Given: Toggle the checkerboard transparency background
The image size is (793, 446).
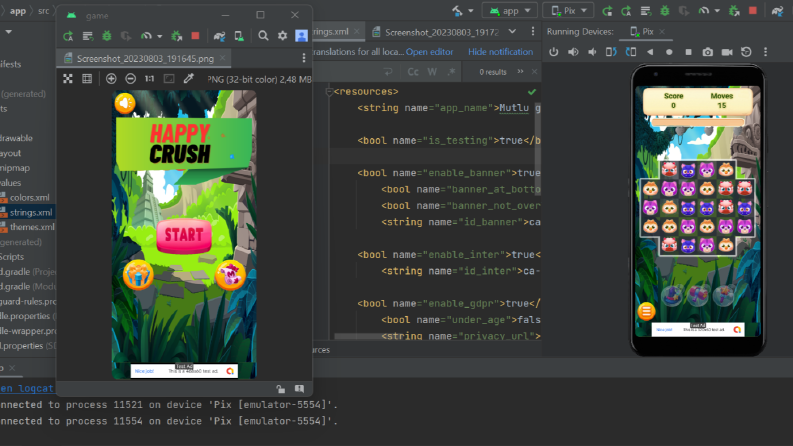Looking at the screenshot, I should tap(68, 78).
